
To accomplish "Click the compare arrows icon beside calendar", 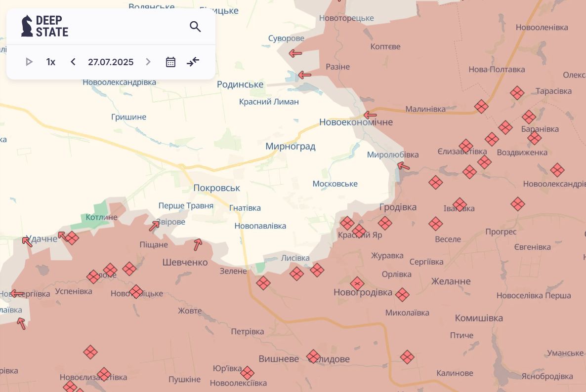I will click(193, 62).
